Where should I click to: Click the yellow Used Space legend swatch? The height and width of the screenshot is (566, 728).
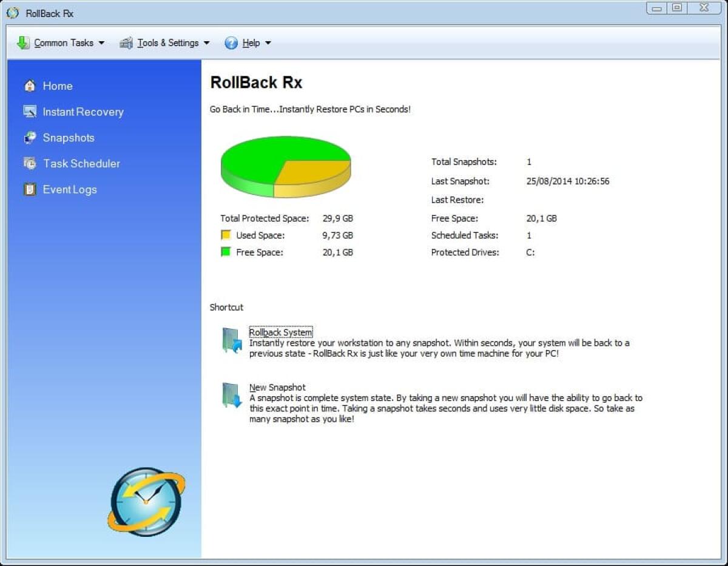[225, 235]
